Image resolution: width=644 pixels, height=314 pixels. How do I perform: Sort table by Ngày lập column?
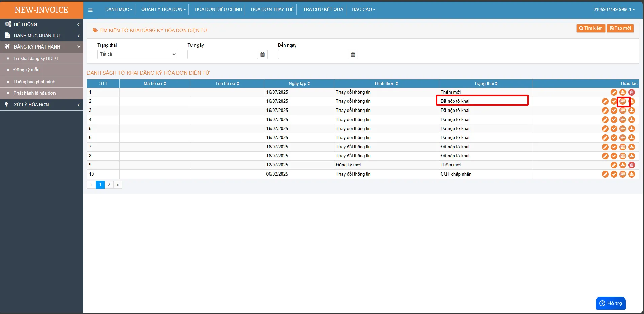coord(299,83)
